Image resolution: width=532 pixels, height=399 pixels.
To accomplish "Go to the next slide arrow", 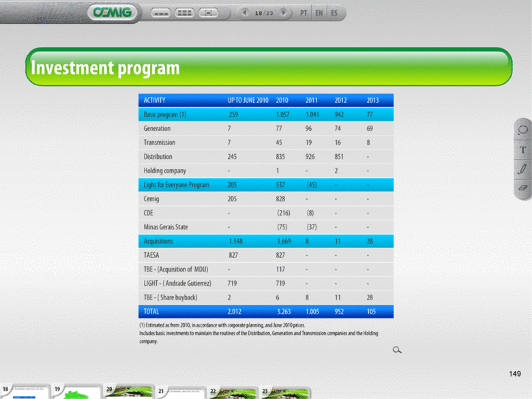I will coord(284,13).
